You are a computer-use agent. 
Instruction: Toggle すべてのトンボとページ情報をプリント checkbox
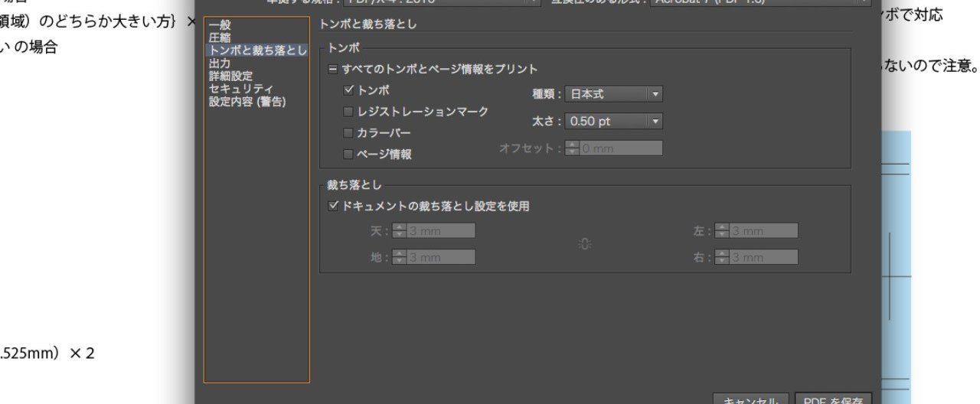[x=333, y=69]
